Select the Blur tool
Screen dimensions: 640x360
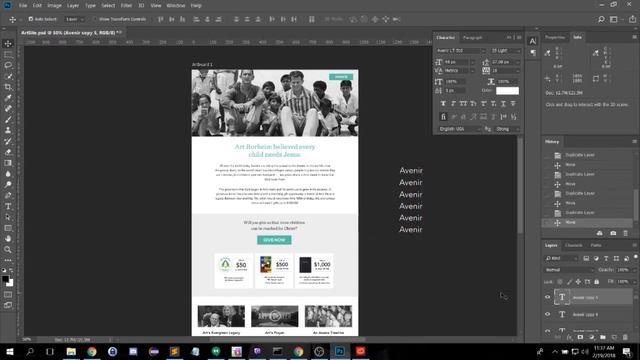point(8,173)
